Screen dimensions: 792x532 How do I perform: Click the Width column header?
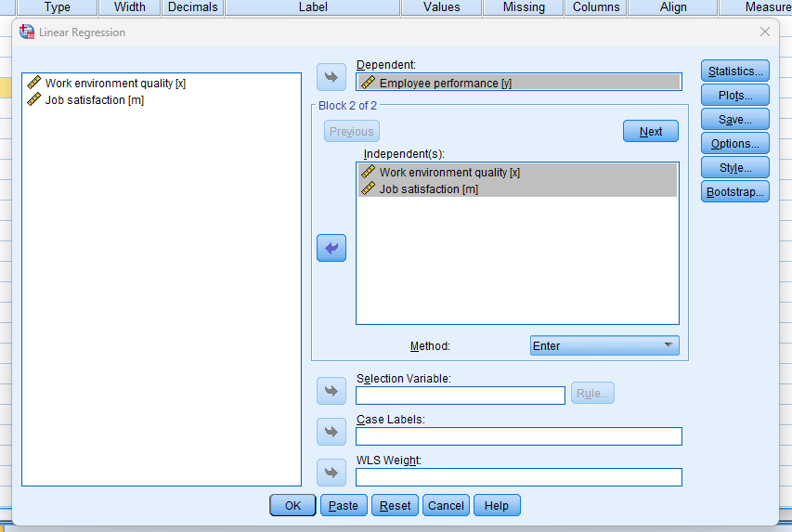129,7
